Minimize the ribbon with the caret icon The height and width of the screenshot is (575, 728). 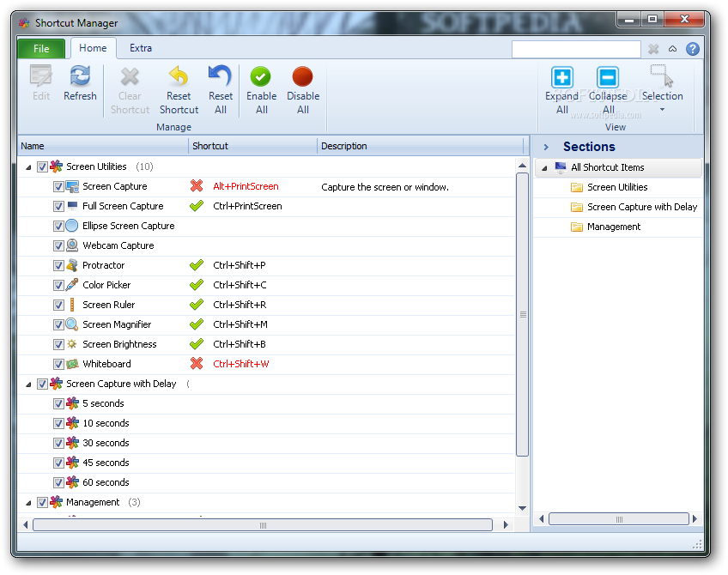coord(672,49)
